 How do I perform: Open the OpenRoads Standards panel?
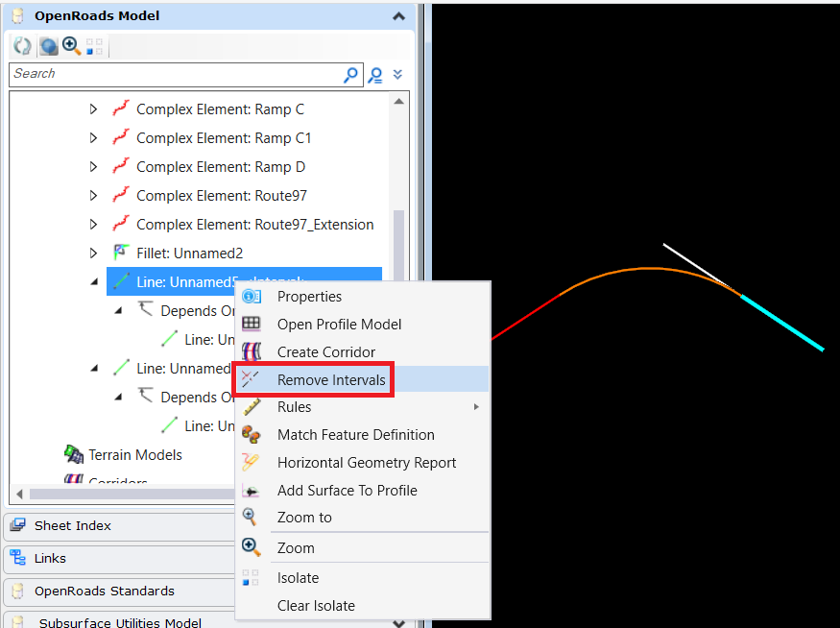120,591
